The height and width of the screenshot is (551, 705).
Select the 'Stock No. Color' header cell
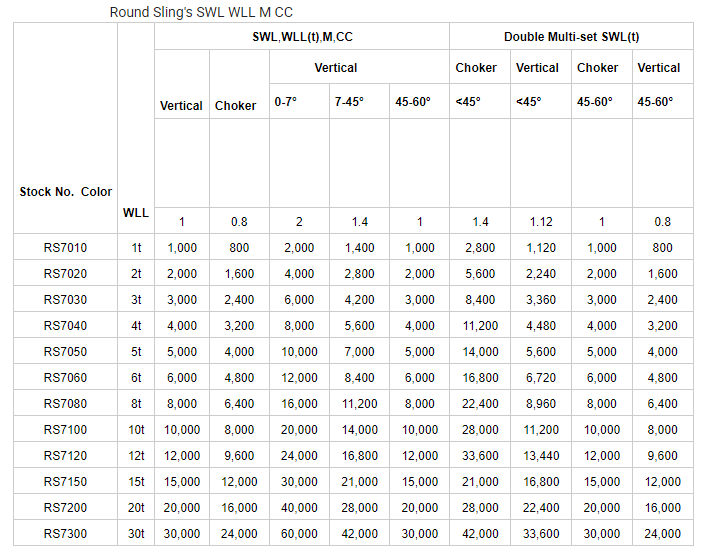click(65, 192)
